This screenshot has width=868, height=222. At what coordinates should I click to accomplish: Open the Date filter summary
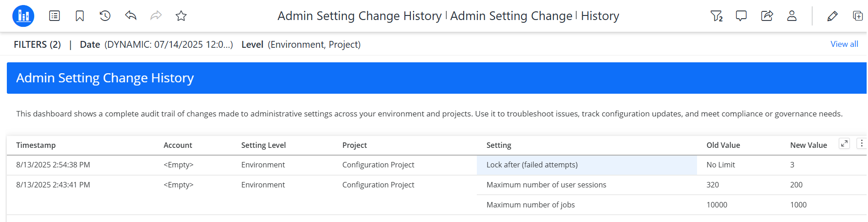(x=156, y=45)
